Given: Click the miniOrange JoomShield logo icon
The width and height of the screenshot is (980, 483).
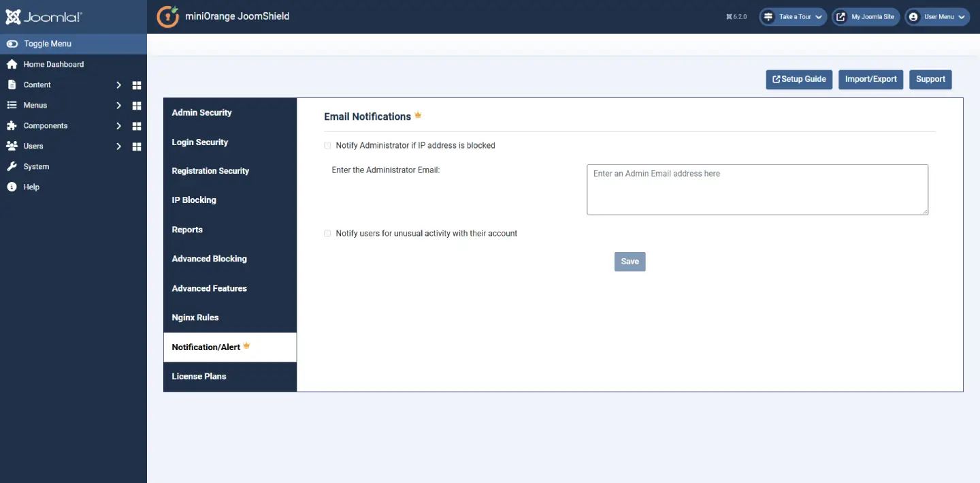Looking at the screenshot, I should click(168, 16).
